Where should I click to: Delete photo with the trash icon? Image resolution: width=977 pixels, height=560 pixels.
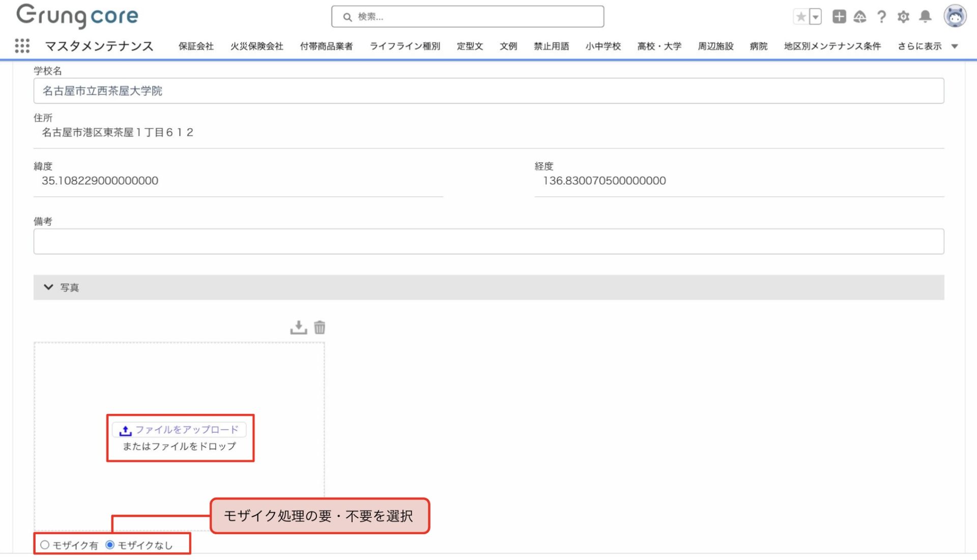[320, 327]
